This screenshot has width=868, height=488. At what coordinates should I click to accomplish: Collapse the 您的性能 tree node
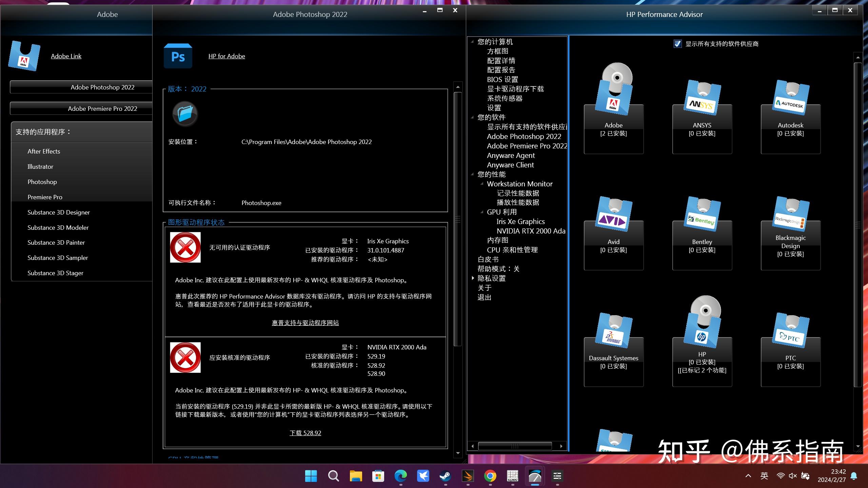472,174
